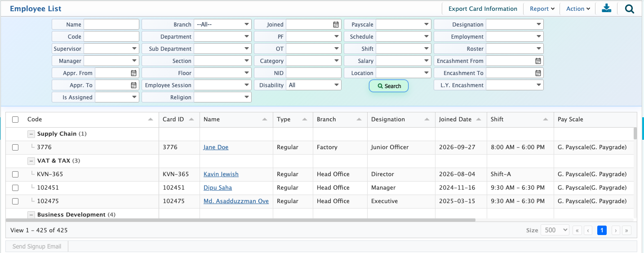The width and height of the screenshot is (644, 253).
Task: Select the checkbox for KVN-365 row
Action: (15, 174)
